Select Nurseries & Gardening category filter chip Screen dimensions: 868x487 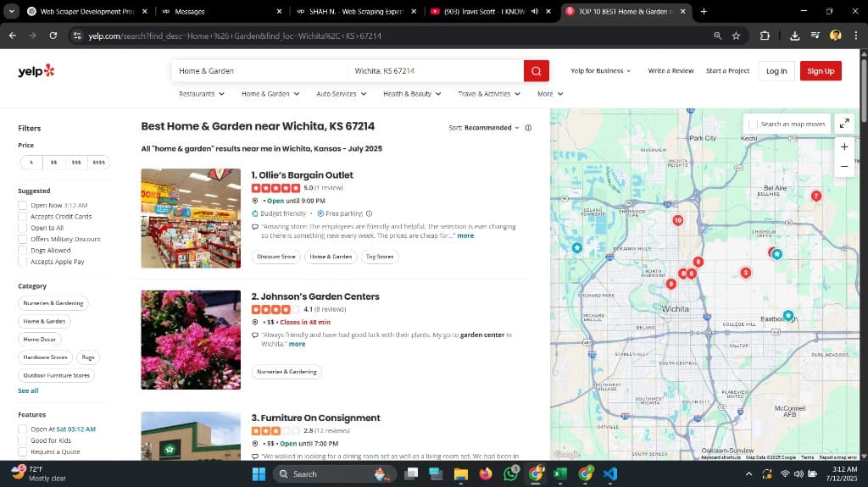click(53, 303)
